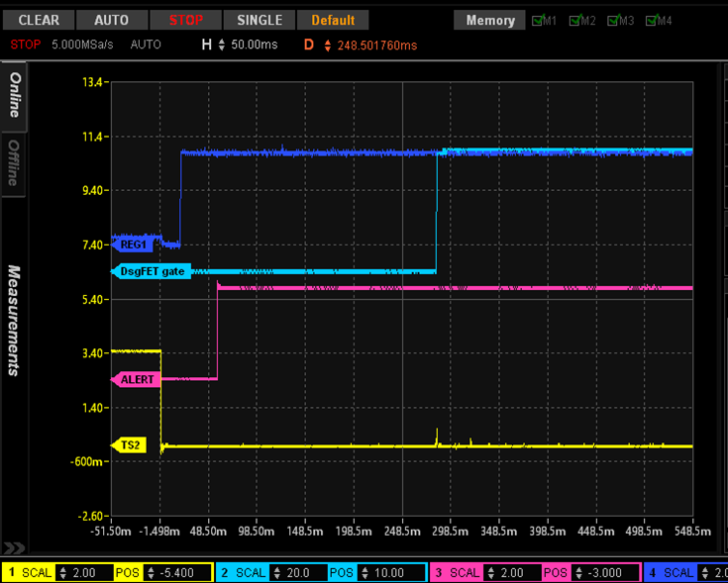This screenshot has height=583, width=728.
Task: Expand panel with double-chevron icon at bottom left
Action: tap(14, 547)
